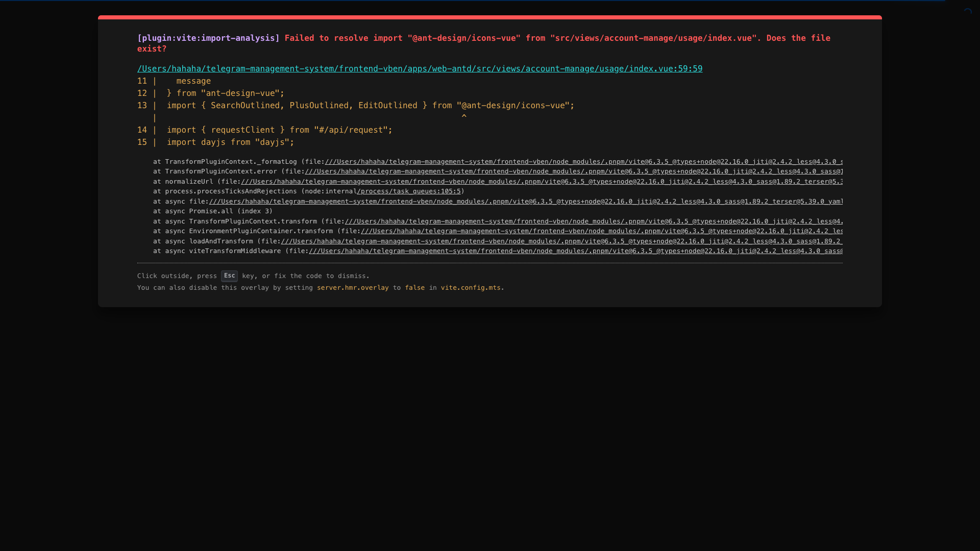The width and height of the screenshot is (980, 551).
Task: Click the Esc key badge
Action: [x=229, y=275]
